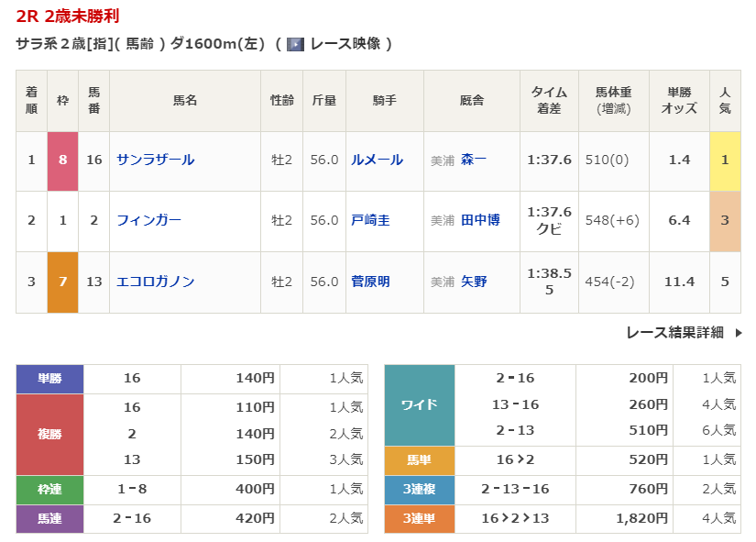The width and height of the screenshot is (756, 542).
Task: Open jockey 菅原明 page
Action: pyautogui.click(x=370, y=282)
